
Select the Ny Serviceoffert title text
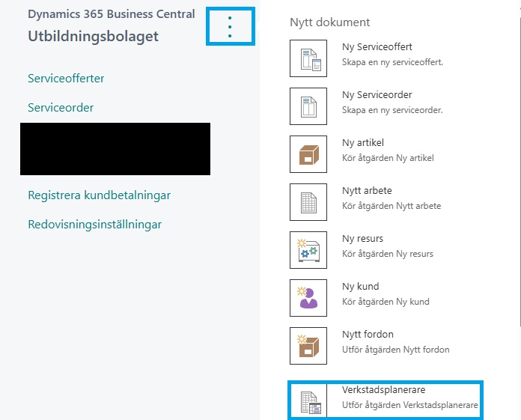pyautogui.click(x=377, y=47)
